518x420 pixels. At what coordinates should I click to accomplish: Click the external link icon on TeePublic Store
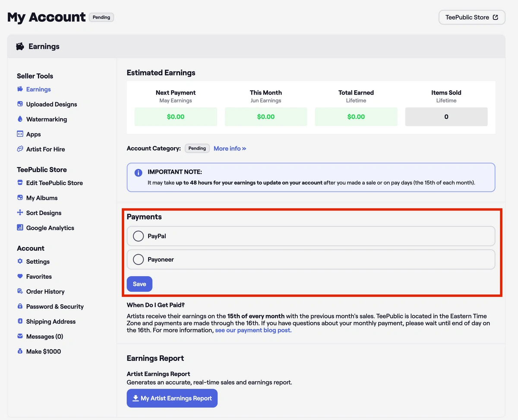point(496,17)
